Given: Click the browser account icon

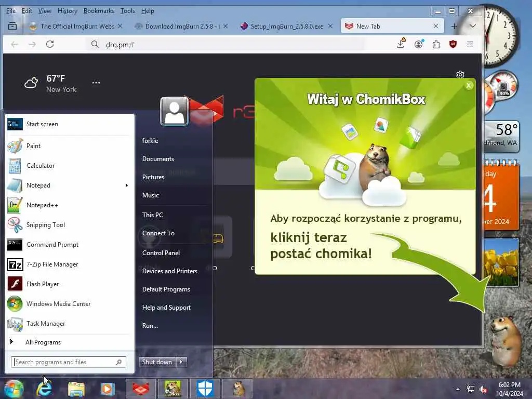Looking at the screenshot, I should tap(419, 44).
